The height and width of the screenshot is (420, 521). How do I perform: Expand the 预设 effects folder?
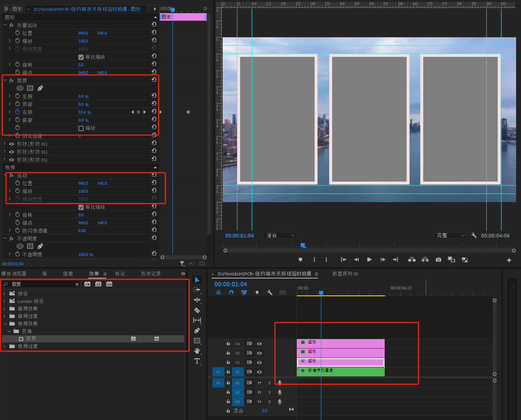[x=5, y=294]
